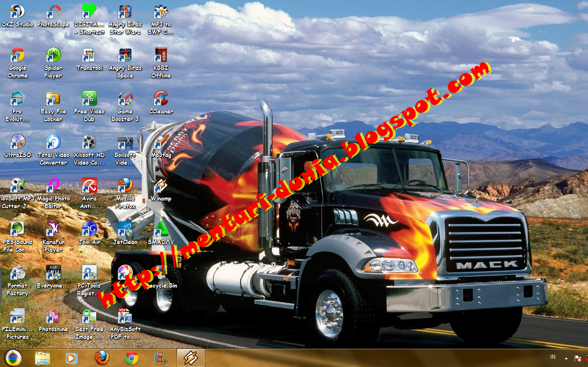
Task: Switch to the Winamp taskbar button
Action: coord(191,358)
